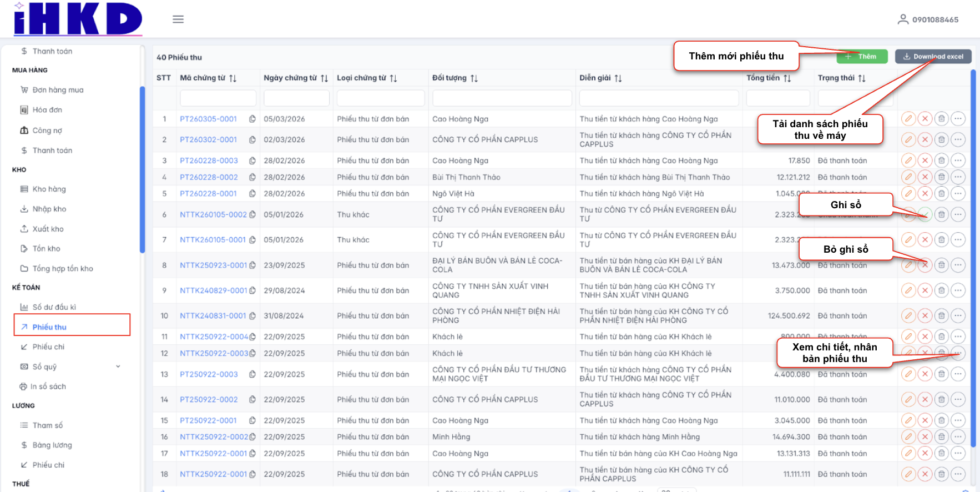The image size is (980, 492).
Task: Sort the table by Ngày chứng từ
Action: click(324, 78)
